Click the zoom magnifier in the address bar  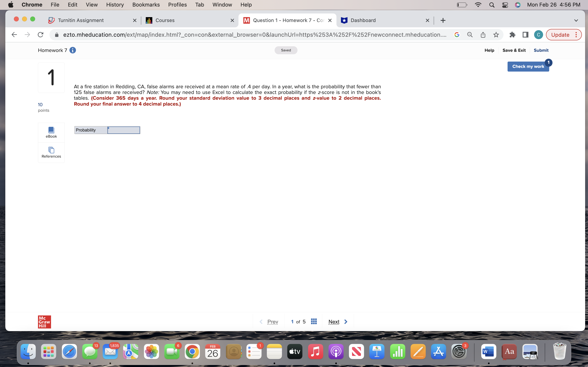[x=470, y=34]
